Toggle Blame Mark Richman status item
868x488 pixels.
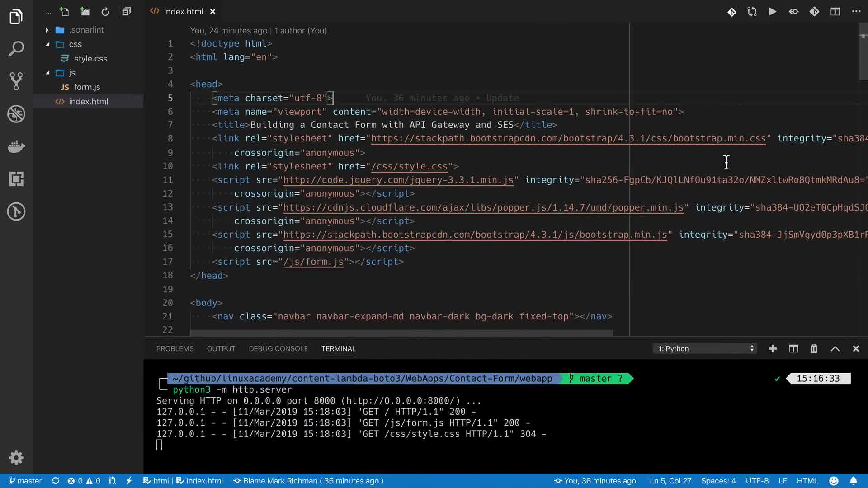click(x=308, y=481)
